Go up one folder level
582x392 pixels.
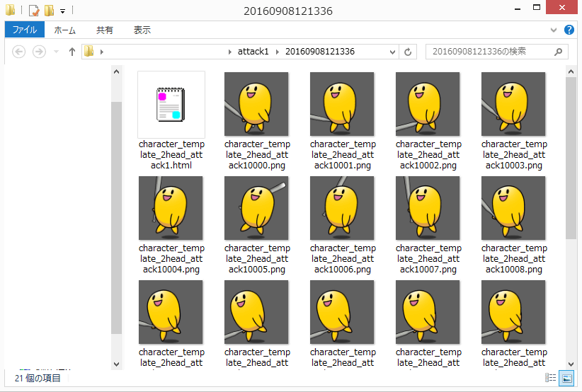[72, 52]
